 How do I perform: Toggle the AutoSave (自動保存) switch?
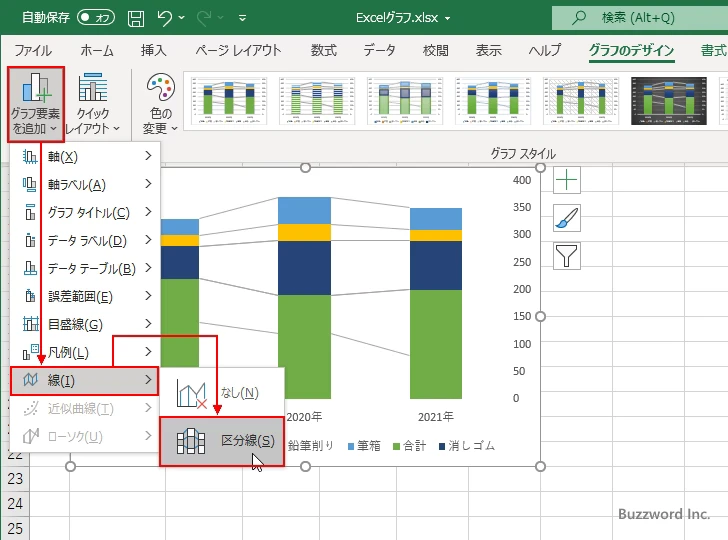[96, 18]
